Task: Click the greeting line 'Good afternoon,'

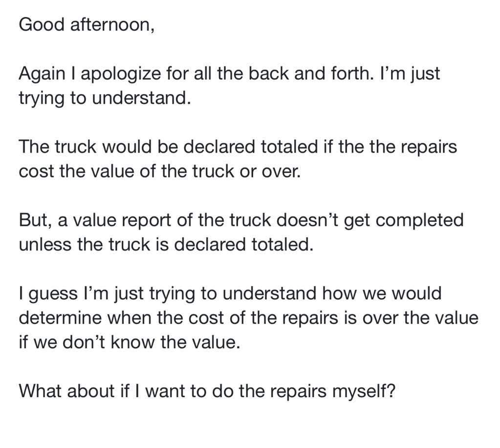Action: 87,24
